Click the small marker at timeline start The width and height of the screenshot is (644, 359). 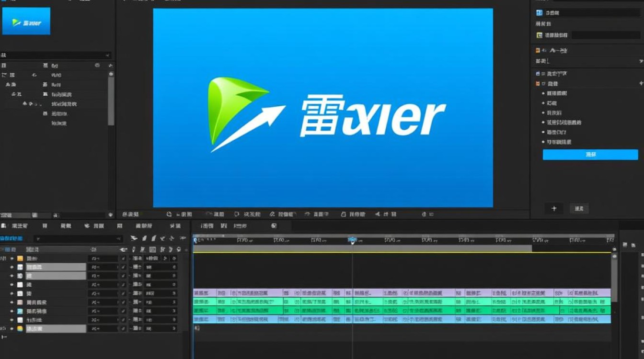pyautogui.click(x=195, y=240)
